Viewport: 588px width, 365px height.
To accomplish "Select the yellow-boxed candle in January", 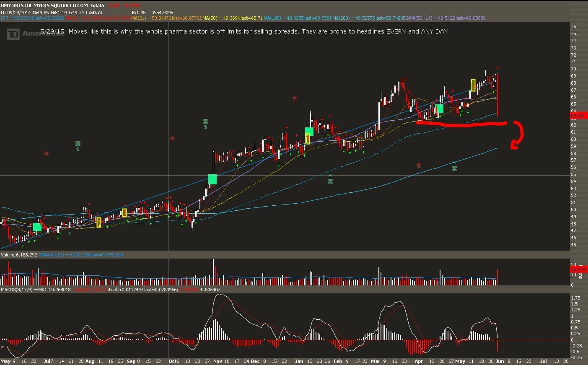I will [x=308, y=139].
